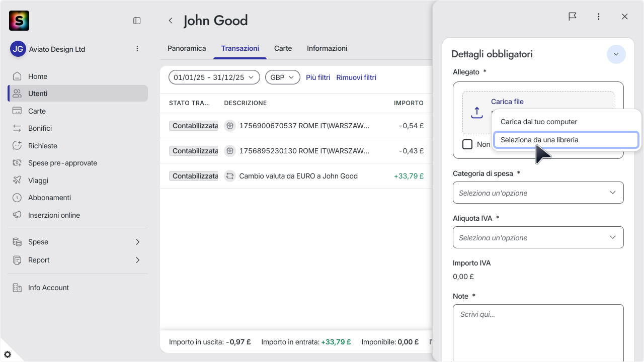Open Aviato Design Ltd options menu

[x=137, y=49]
